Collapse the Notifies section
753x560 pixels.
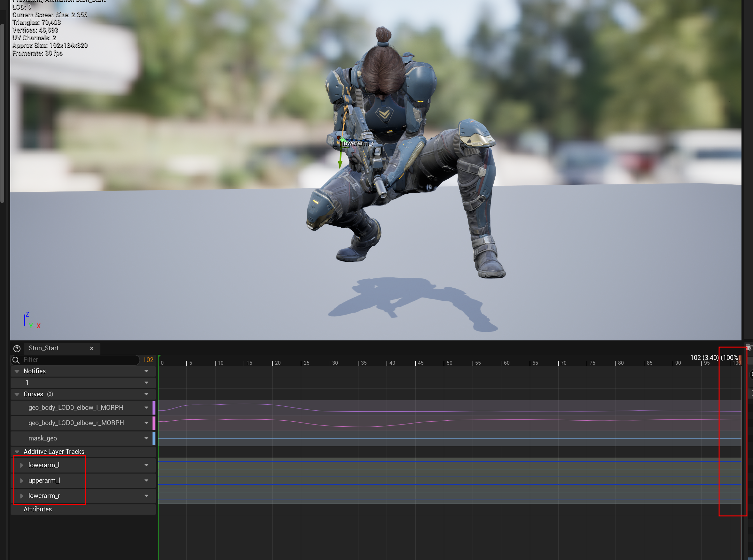coord(17,371)
